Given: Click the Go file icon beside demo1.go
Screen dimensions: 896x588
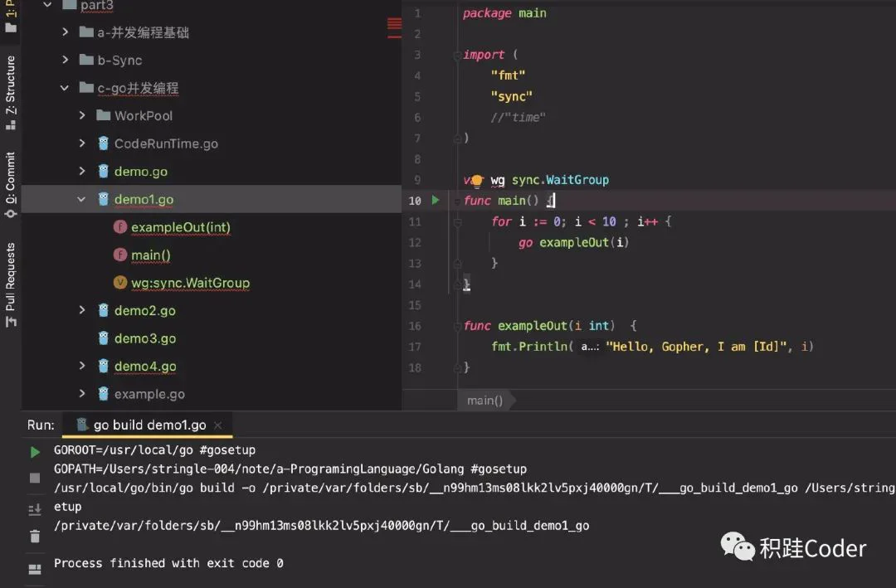Looking at the screenshot, I should coord(104,199).
